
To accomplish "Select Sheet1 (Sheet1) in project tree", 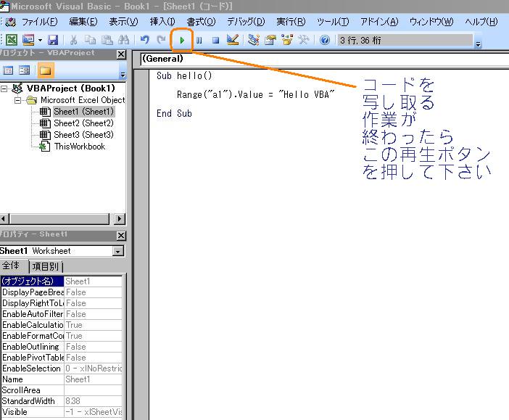I will 84,112.
